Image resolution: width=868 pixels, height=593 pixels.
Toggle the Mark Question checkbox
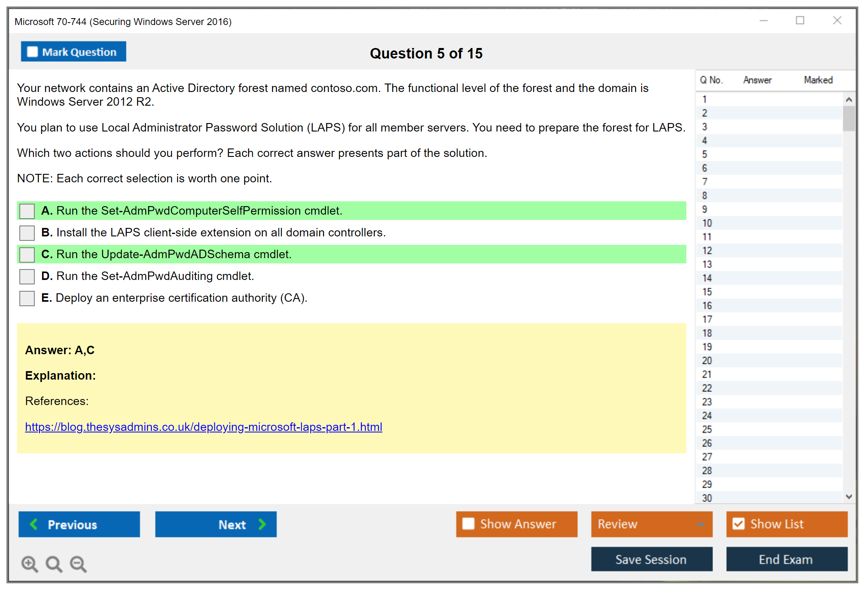(x=32, y=52)
